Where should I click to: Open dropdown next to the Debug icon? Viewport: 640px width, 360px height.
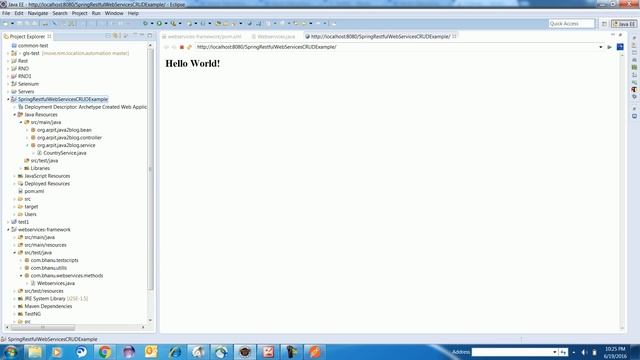click(x=152, y=24)
